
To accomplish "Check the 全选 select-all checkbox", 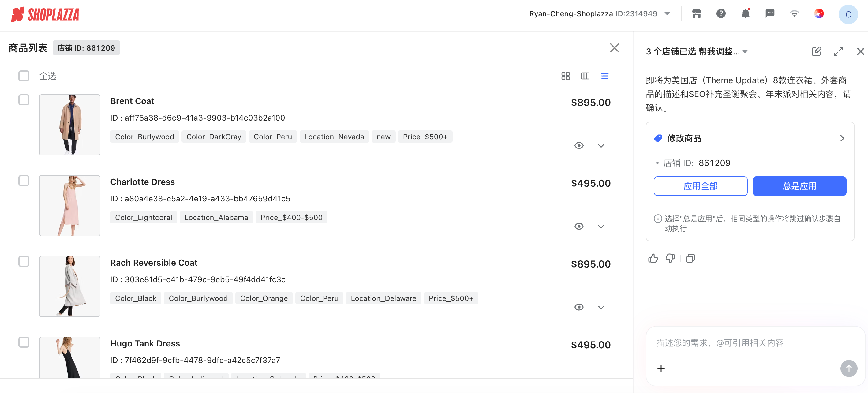I will pos(24,76).
